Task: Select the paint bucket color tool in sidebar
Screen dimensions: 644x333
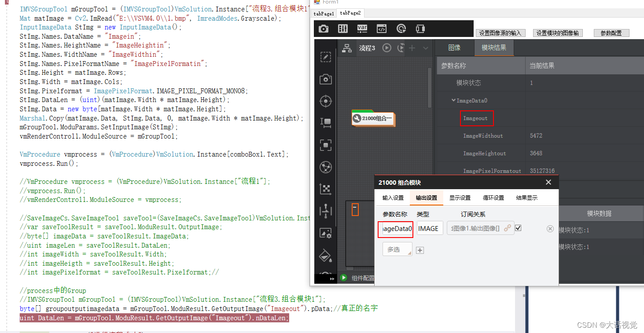Action: tap(325, 255)
